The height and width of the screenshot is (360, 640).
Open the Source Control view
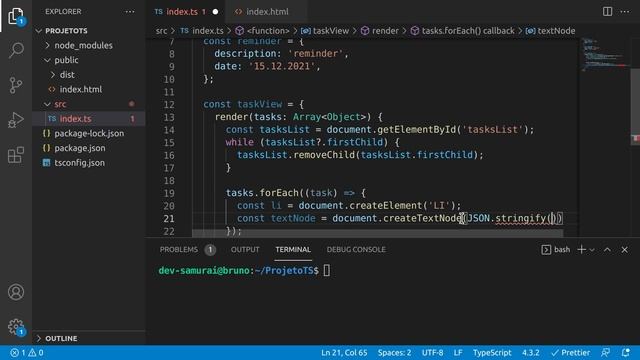(x=16, y=85)
